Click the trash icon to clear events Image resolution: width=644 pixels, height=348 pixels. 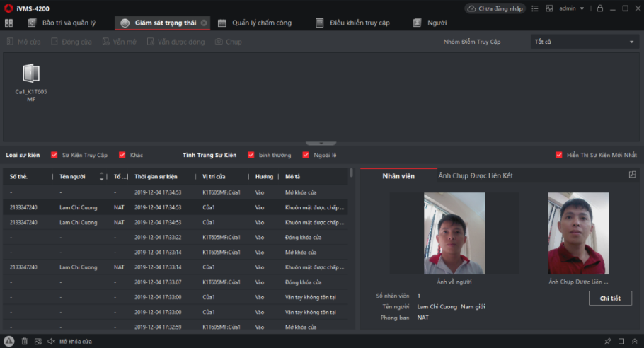25,341
